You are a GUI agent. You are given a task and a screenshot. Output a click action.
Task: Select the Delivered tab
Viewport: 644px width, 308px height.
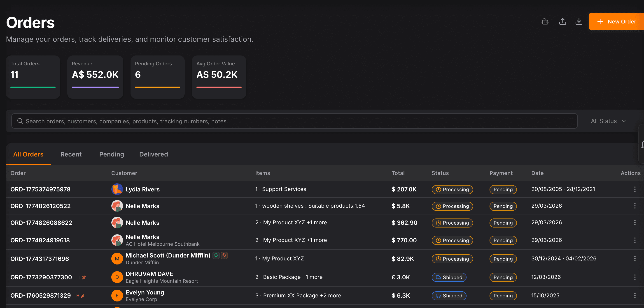pyautogui.click(x=154, y=154)
